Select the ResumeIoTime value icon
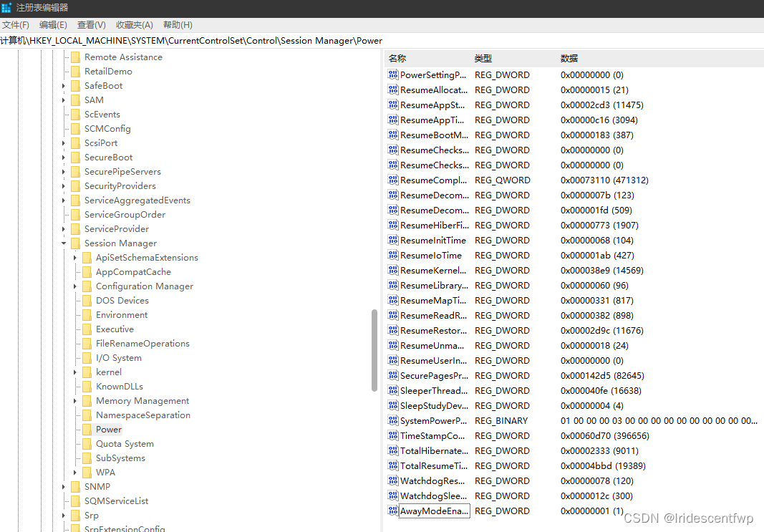The width and height of the screenshot is (764, 532). pos(393,256)
